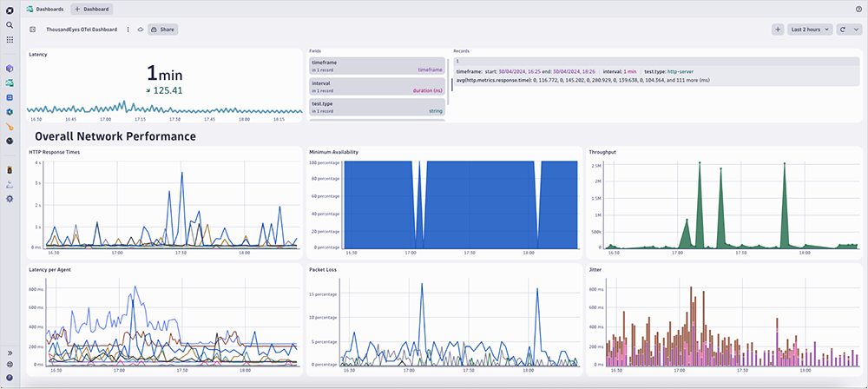
Task: Open the apps grid launcher
Action: [10, 40]
